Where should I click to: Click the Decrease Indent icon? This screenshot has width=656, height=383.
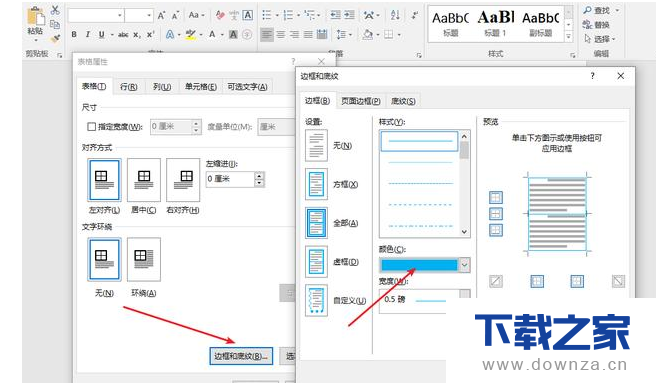336,15
